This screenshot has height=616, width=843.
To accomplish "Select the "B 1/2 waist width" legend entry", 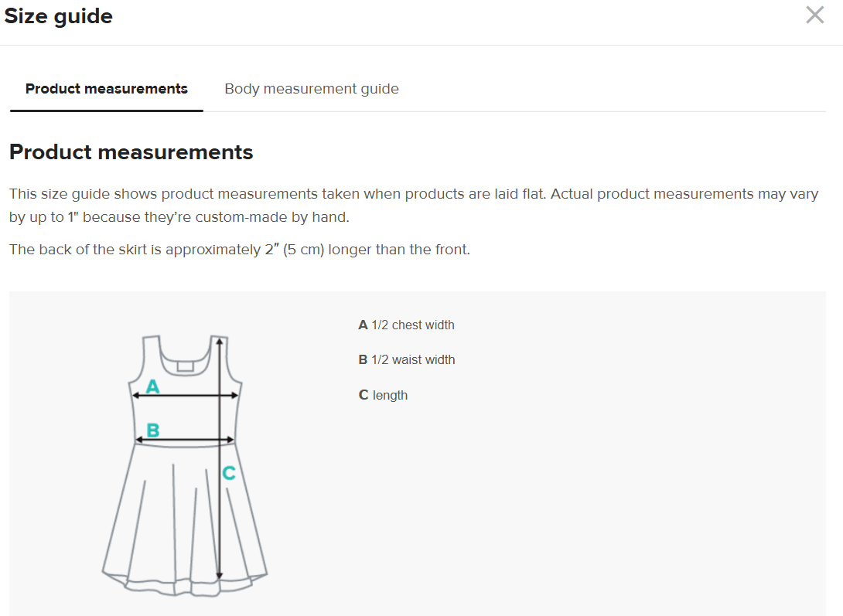I will [x=406, y=360].
